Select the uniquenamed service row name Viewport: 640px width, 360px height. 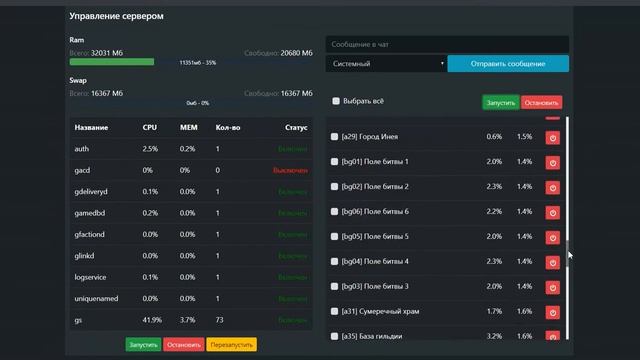tap(96, 298)
